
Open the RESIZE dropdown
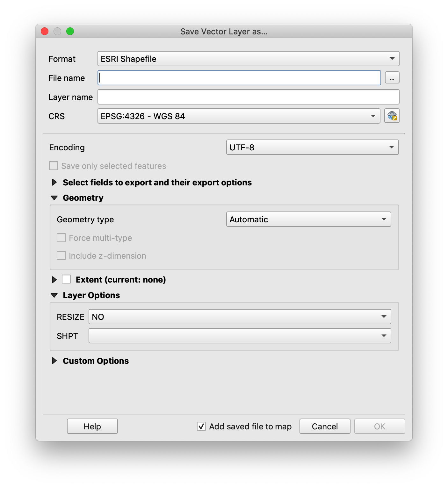tap(240, 317)
